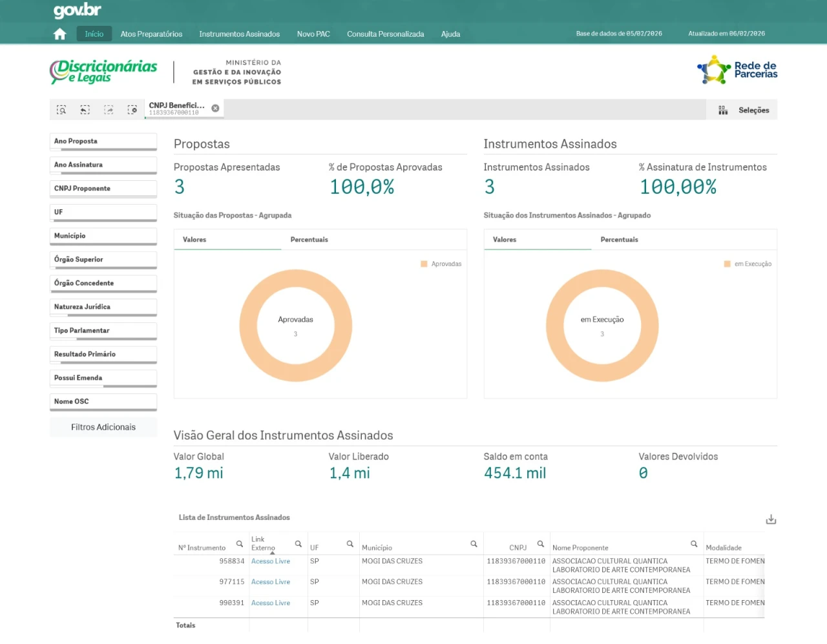Image resolution: width=827 pixels, height=644 pixels.
Task: Open Acesso Livre link for instrument 958834
Action: 271,561
